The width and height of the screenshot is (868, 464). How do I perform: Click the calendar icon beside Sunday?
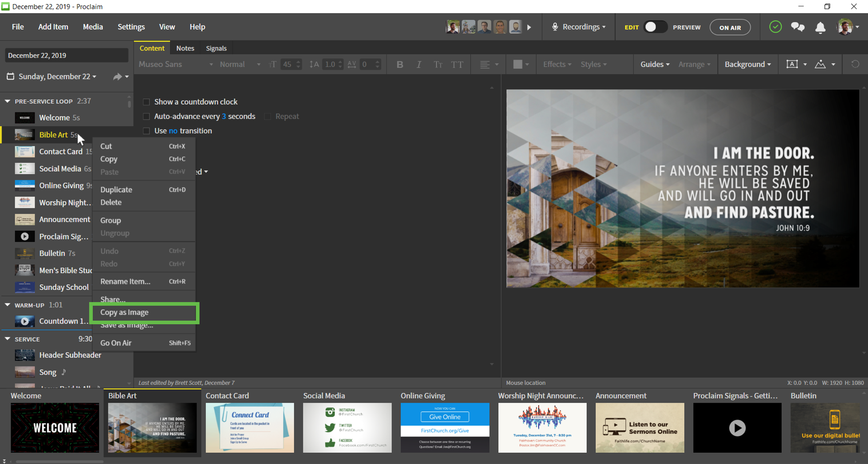tap(10, 77)
